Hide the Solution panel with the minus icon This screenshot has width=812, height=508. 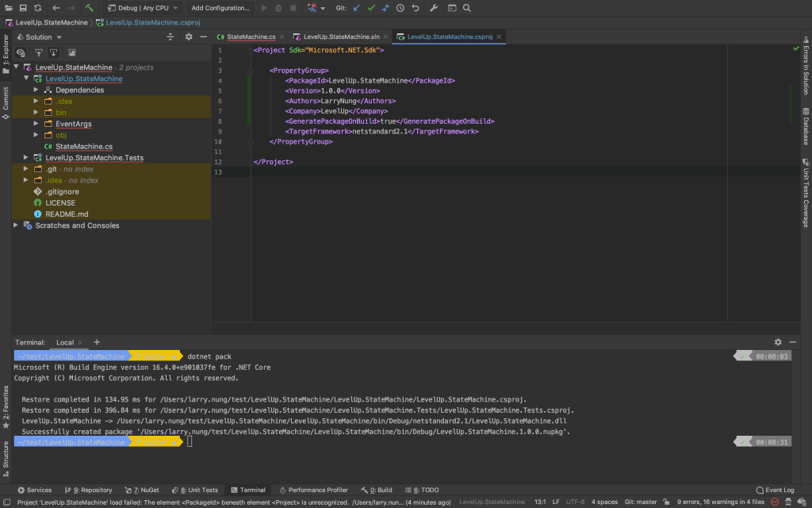pos(204,37)
